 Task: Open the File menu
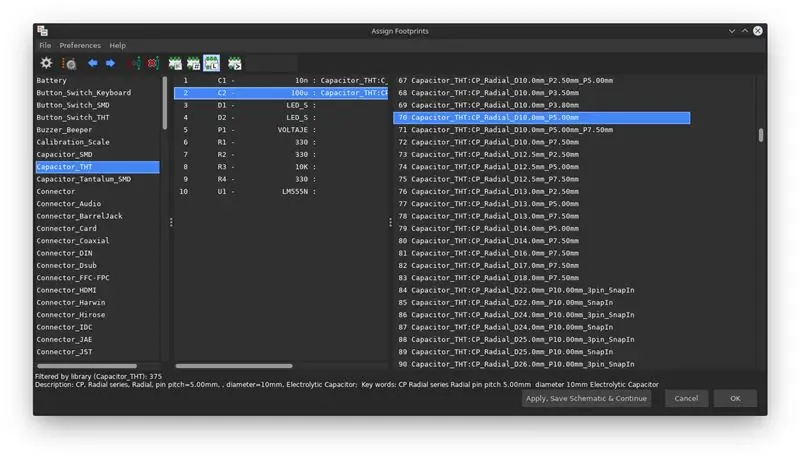pos(45,45)
